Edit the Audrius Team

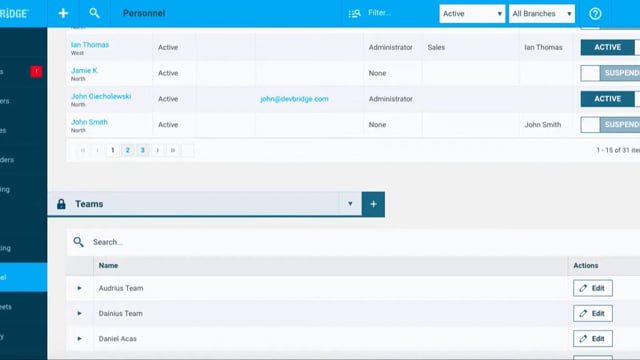[x=593, y=288]
